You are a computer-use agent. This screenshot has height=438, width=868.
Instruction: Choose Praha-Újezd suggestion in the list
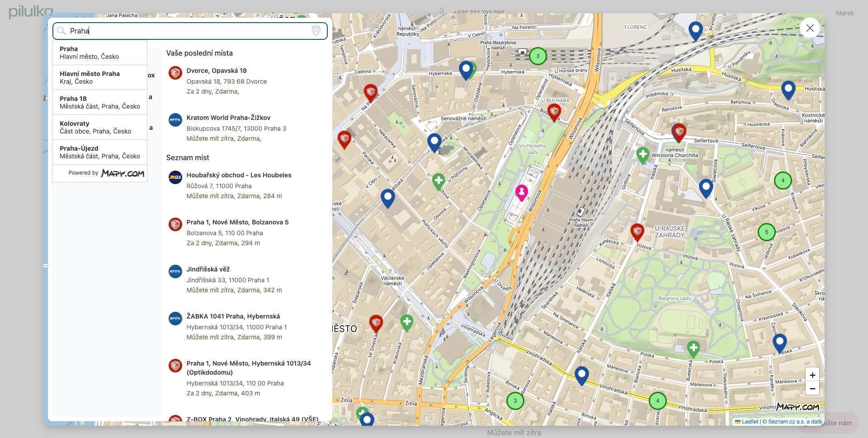(x=100, y=152)
